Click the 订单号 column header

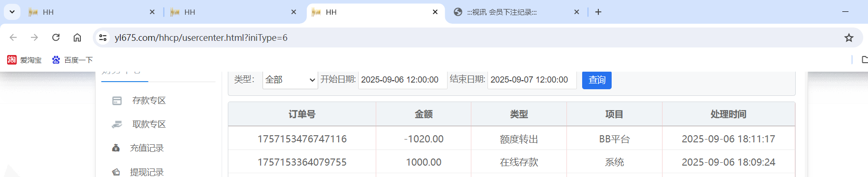pyautogui.click(x=302, y=114)
